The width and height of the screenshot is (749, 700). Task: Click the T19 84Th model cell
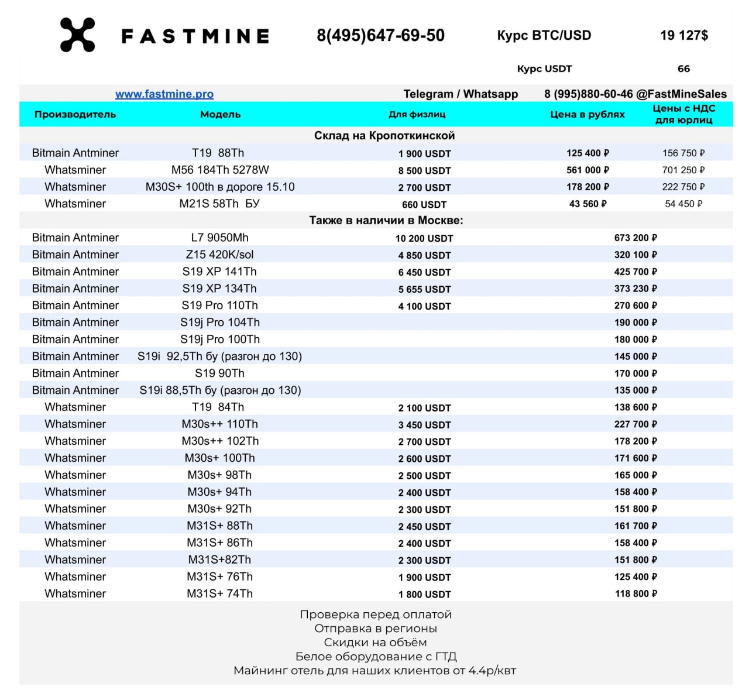tap(218, 407)
